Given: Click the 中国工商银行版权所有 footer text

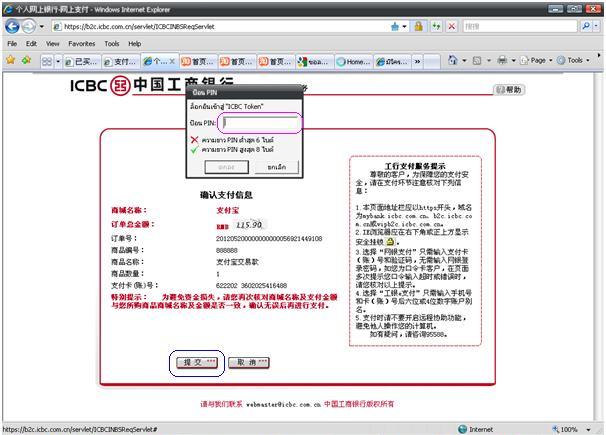Looking at the screenshot, I should coord(359,404).
